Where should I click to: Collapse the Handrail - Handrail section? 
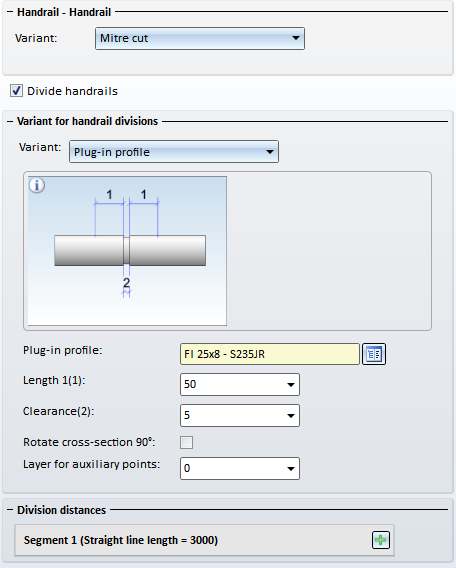tap(10, 12)
